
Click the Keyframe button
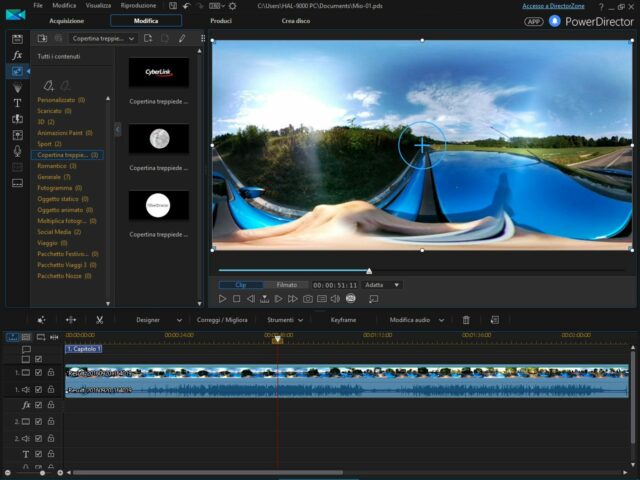tap(343, 320)
